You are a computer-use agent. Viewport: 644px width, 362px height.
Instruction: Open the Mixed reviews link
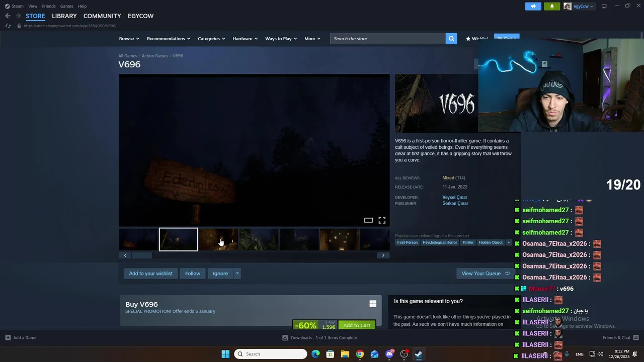[448, 178]
